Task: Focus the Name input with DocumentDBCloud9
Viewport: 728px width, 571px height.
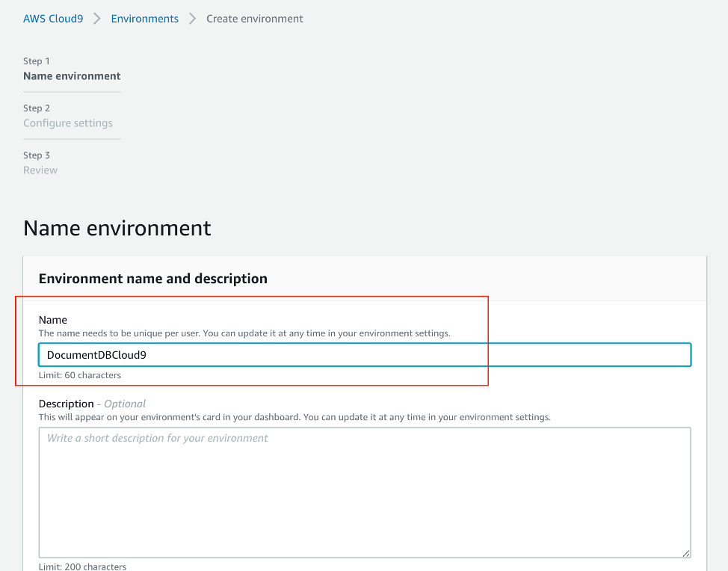Action: click(365, 355)
